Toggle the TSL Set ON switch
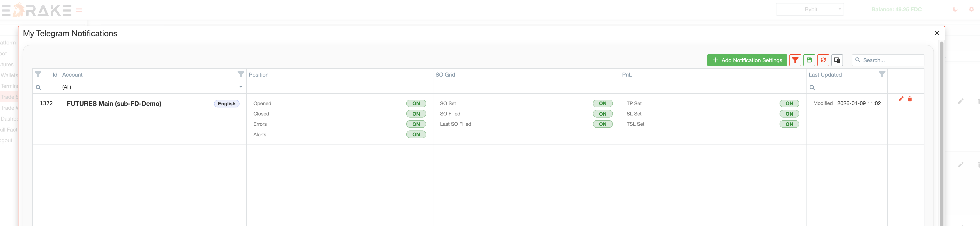Image resolution: width=980 pixels, height=226 pixels. (x=789, y=124)
